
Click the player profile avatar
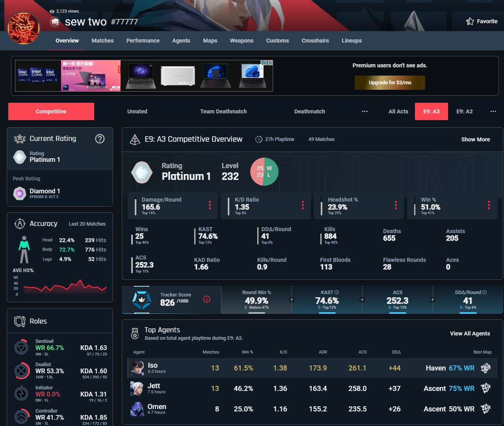(24, 28)
